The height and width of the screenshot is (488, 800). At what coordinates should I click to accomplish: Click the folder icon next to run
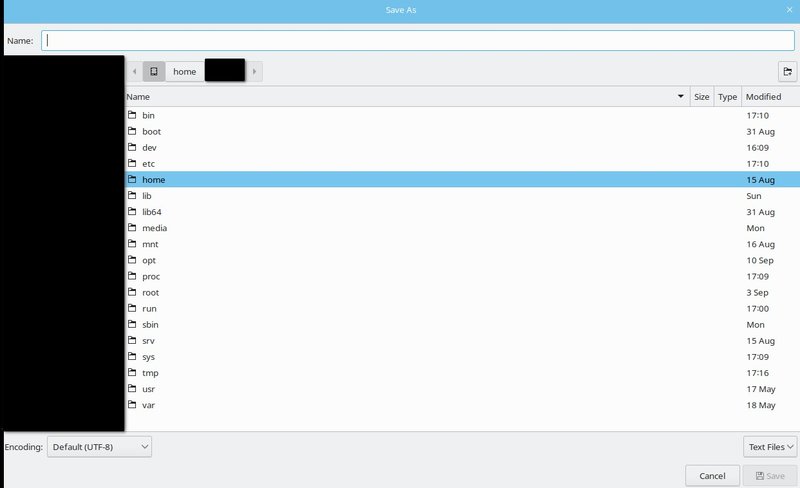(132, 308)
